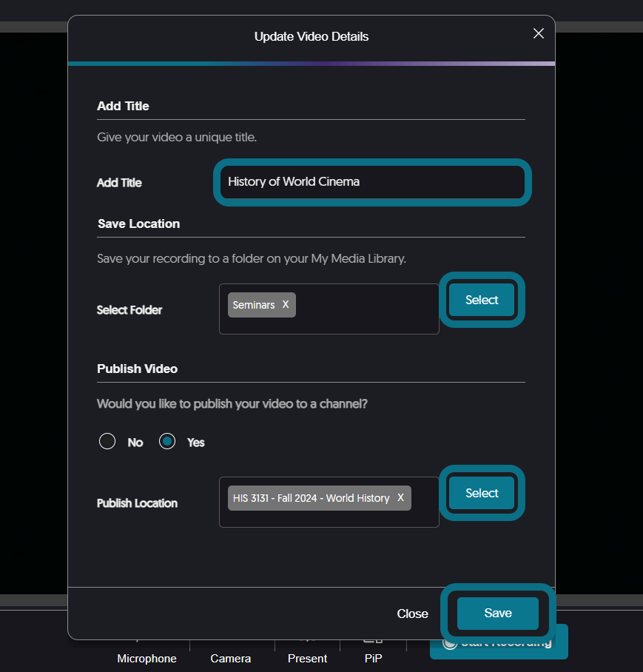The image size is (643, 672).
Task: Remove HIS 3131 World History channel tag
Action: (x=400, y=497)
